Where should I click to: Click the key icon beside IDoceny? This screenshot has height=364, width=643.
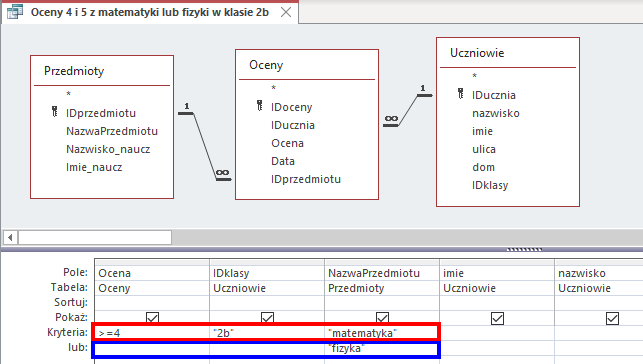click(260, 105)
